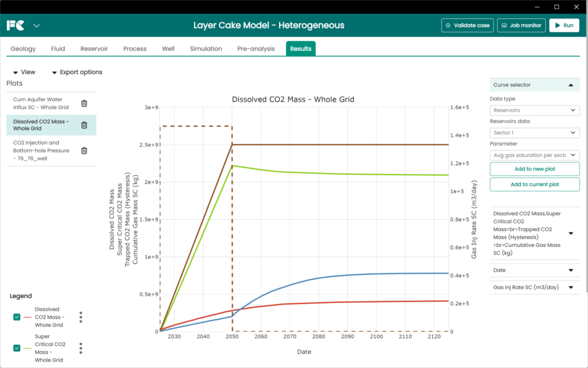Open the Data type Reservoirs dropdown
This screenshot has height=368, width=588.
click(535, 110)
